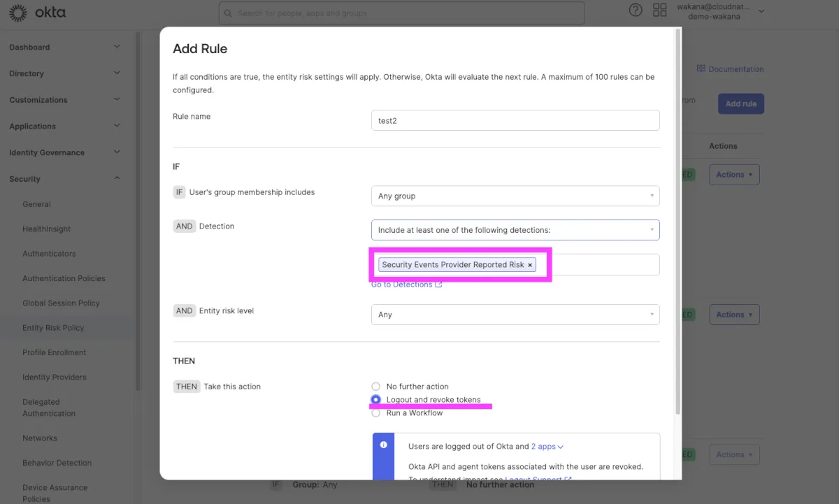
Task: Click the Okta logo
Action: click(x=37, y=13)
